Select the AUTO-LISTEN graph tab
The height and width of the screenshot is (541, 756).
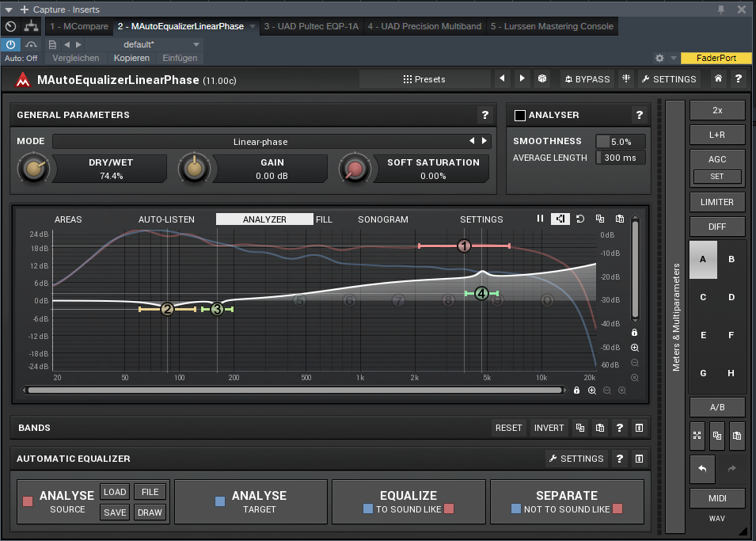coord(166,219)
